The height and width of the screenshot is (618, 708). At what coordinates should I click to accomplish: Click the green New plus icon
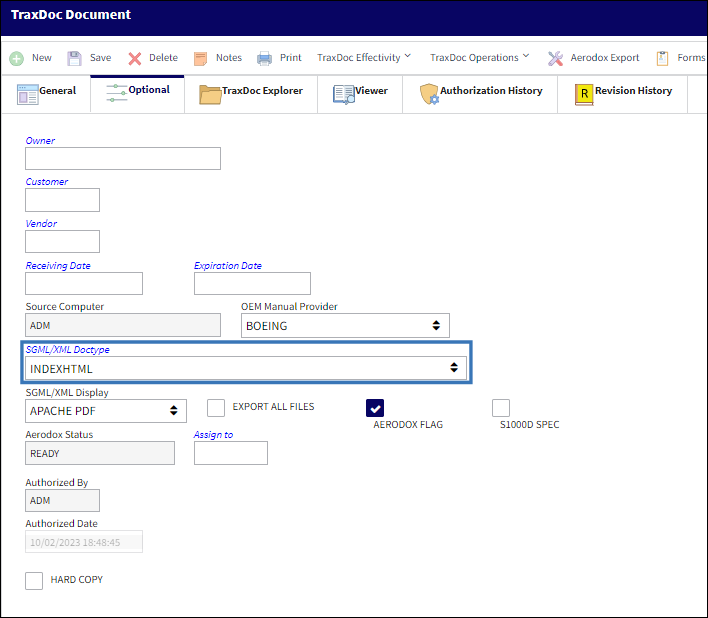coord(17,59)
